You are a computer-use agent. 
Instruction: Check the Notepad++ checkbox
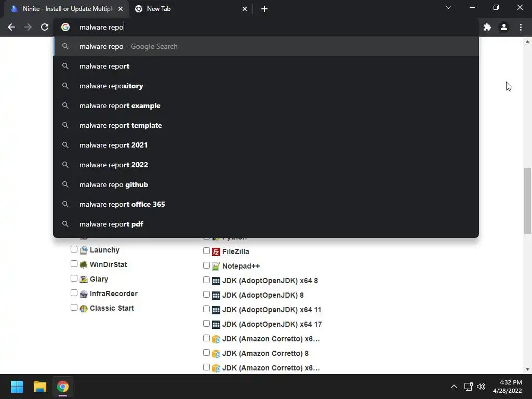(x=206, y=265)
